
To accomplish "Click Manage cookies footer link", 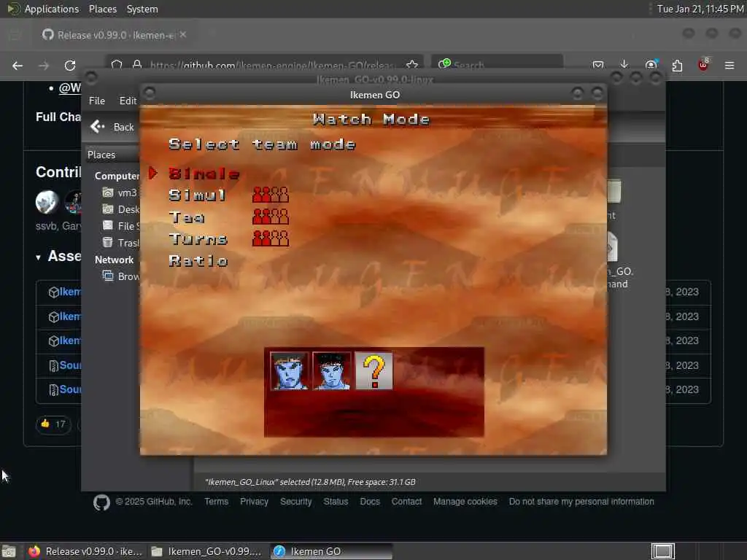I will [465, 502].
